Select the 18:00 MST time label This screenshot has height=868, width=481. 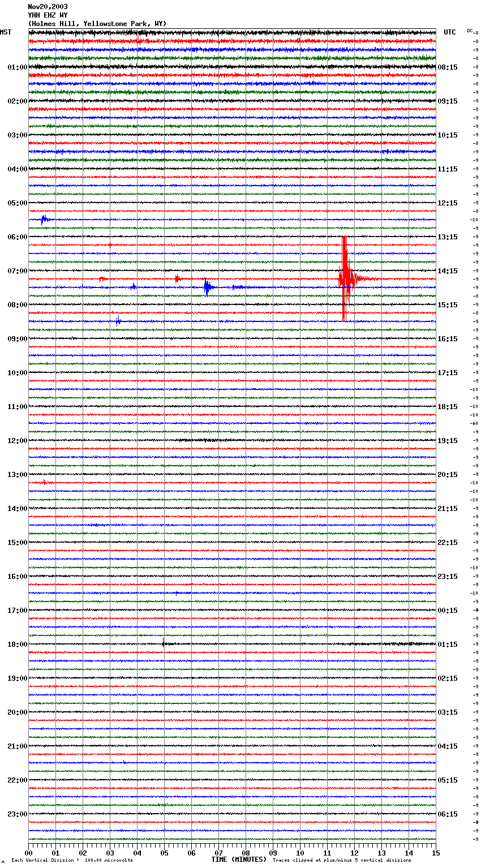point(18,644)
